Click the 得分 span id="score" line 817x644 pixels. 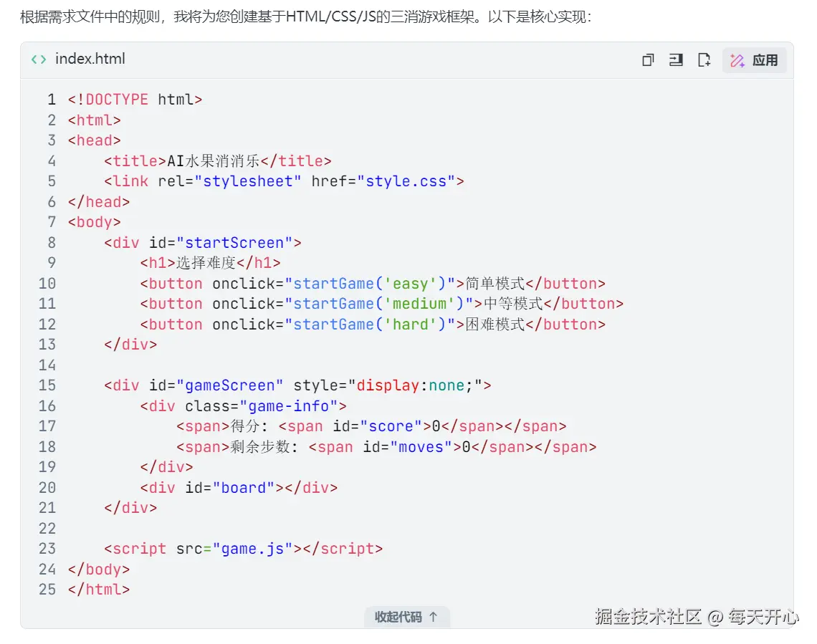(x=371, y=426)
